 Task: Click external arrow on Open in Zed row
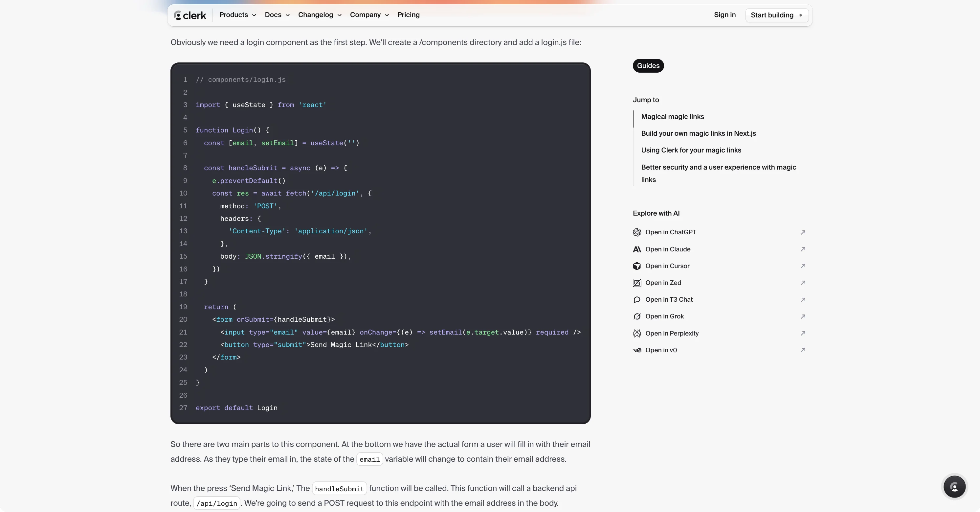tap(803, 283)
